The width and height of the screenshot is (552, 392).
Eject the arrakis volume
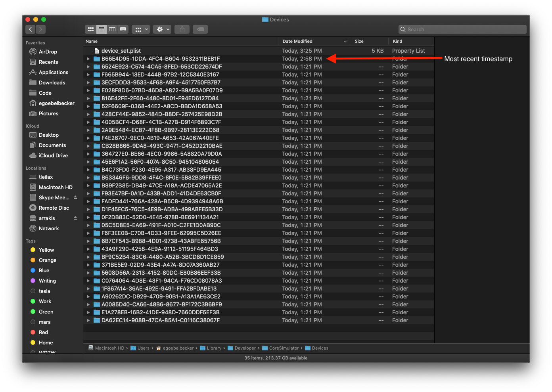75,218
